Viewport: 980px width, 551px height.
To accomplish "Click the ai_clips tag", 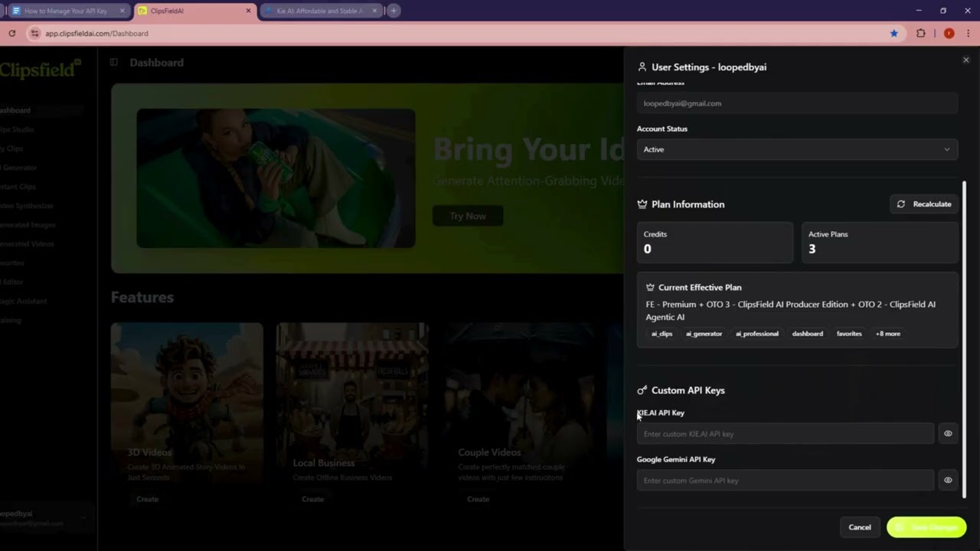I will 662,334.
